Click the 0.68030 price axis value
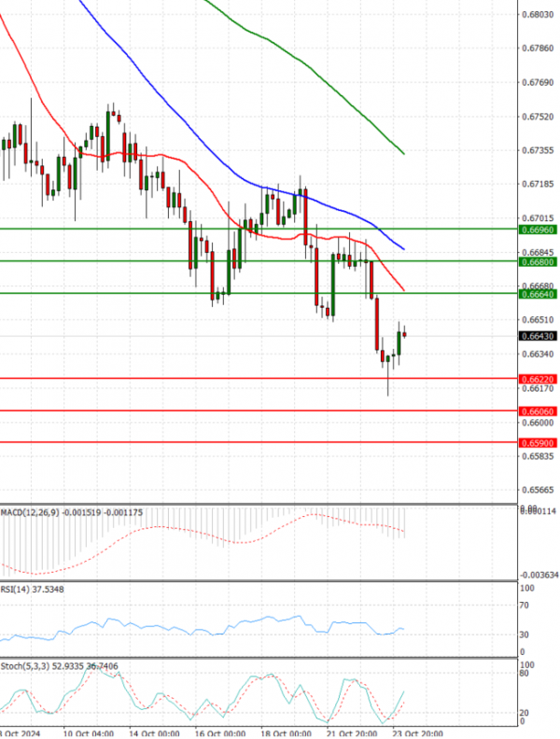 pos(539,15)
